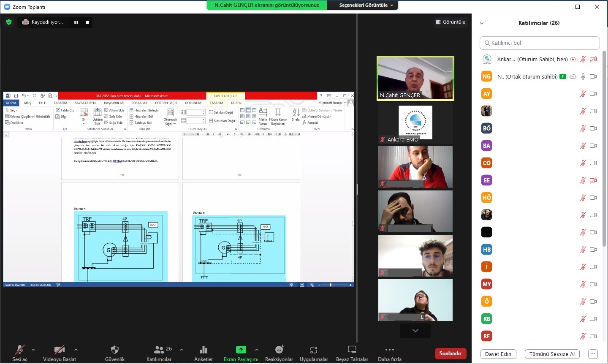Image resolution: width=608 pixels, height=364 pixels.
Task: Pause the cloud recording
Action: 76,22
